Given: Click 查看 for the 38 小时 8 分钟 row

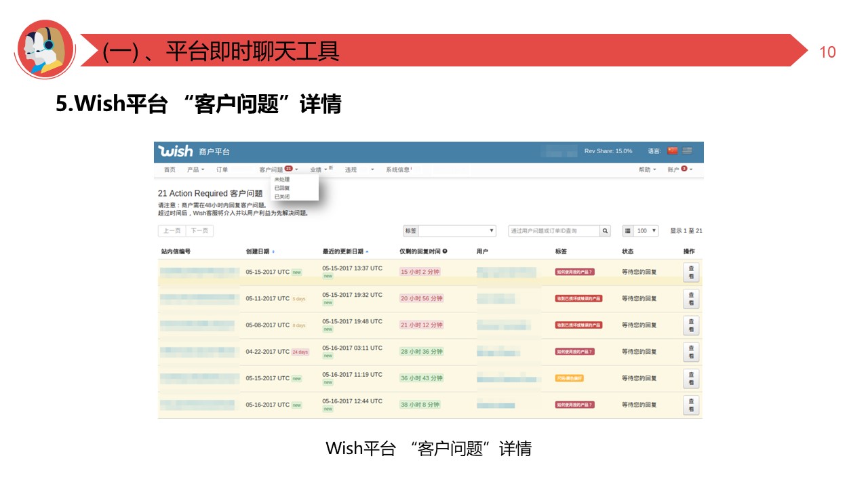Looking at the screenshot, I should pos(691,405).
